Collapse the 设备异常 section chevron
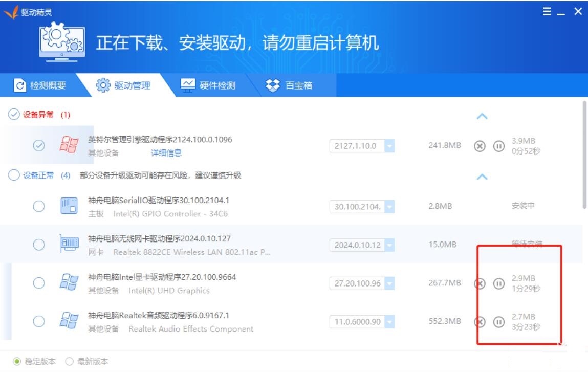Image resolution: width=588 pixels, height=374 pixels. pyautogui.click(x=482, y=116)
